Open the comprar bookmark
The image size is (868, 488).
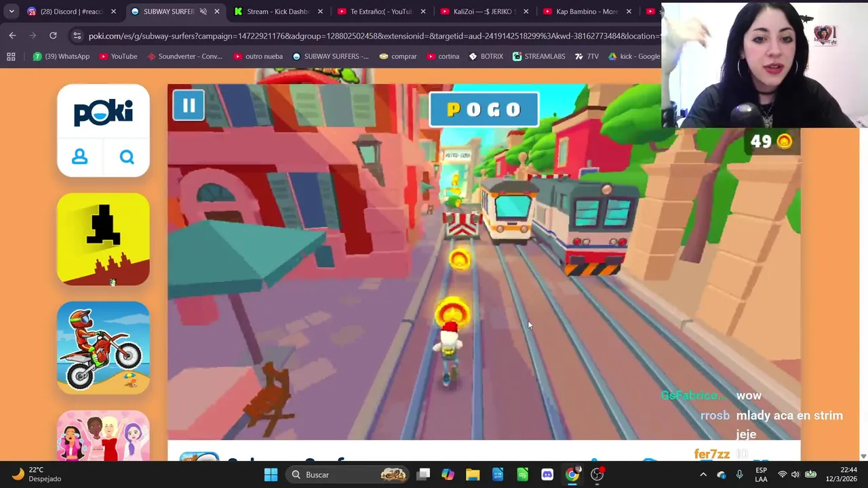(398, 56)
